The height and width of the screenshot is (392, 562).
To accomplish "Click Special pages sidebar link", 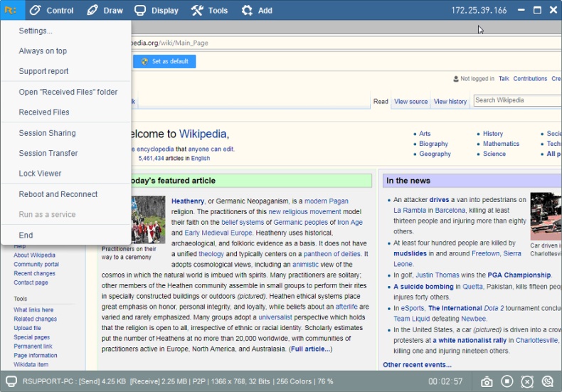I will click(x=31, y=337).
